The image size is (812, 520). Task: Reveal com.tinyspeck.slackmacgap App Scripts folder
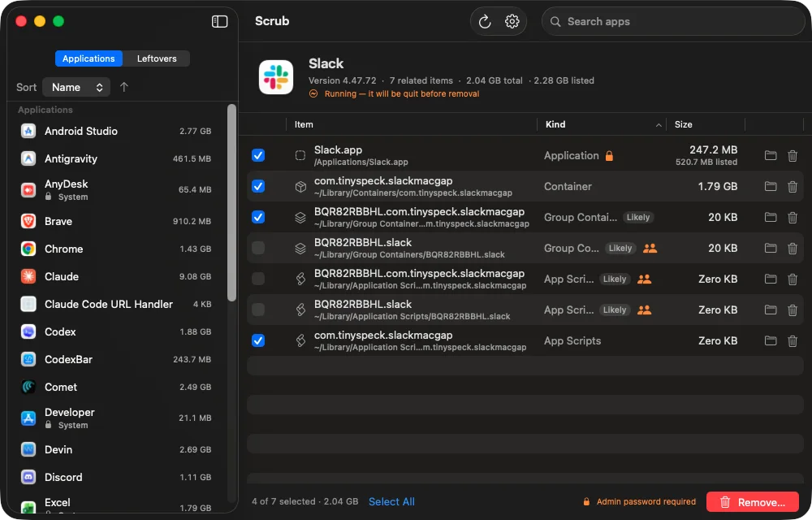771,340
